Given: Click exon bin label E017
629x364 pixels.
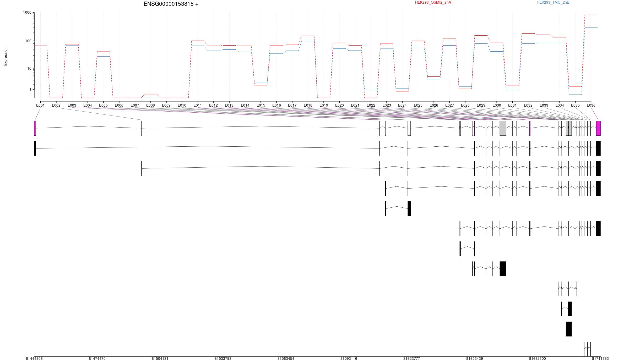Looking at the screenshot, I should coord(292,105).
